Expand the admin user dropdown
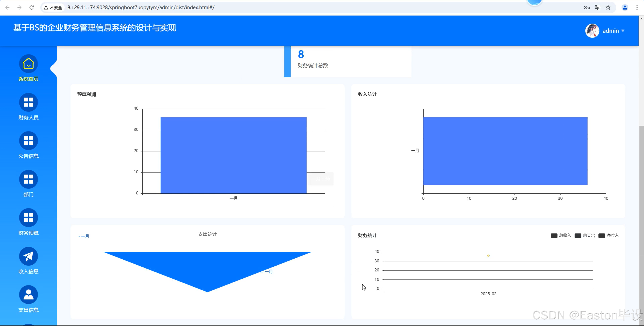The image size is (644, 326). (x=613, y=31)
